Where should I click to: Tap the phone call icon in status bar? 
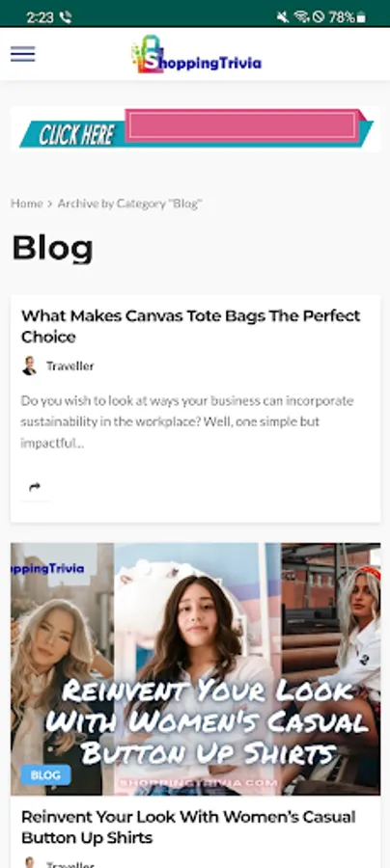click(x=66, y=17)
